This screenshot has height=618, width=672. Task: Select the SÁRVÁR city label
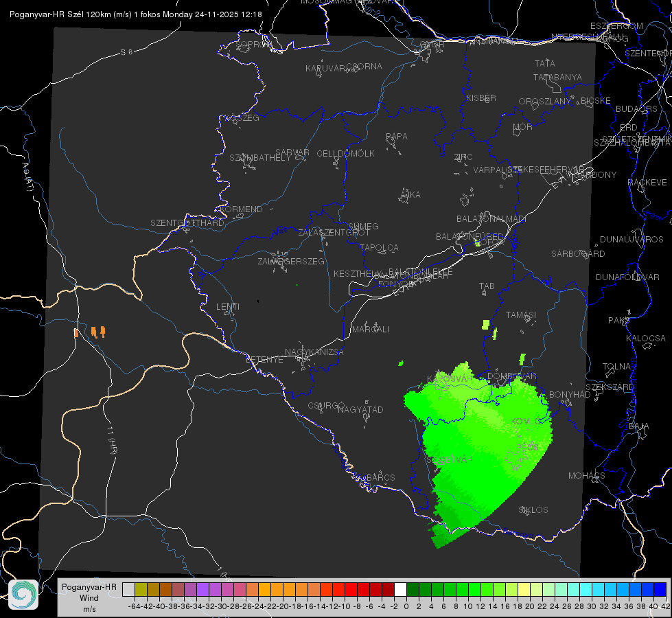click(292, 152)
